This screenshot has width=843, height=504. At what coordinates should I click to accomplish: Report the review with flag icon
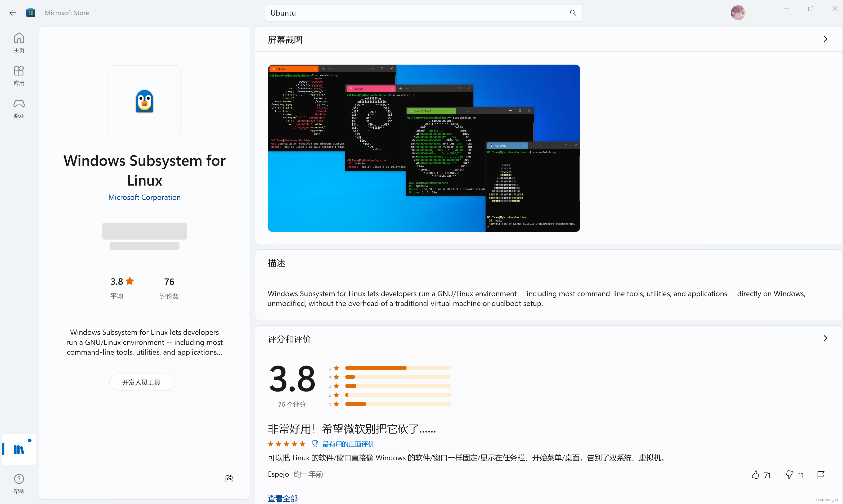click(821, 475)
